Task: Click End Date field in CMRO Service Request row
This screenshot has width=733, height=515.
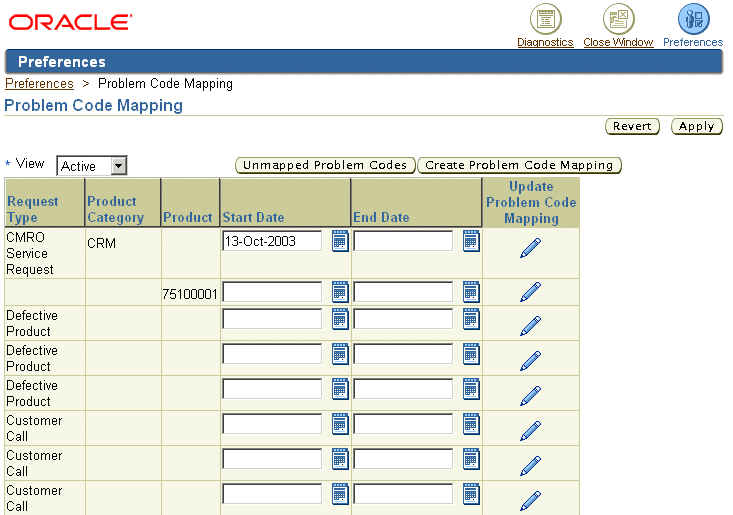Action: click(403, 241)
